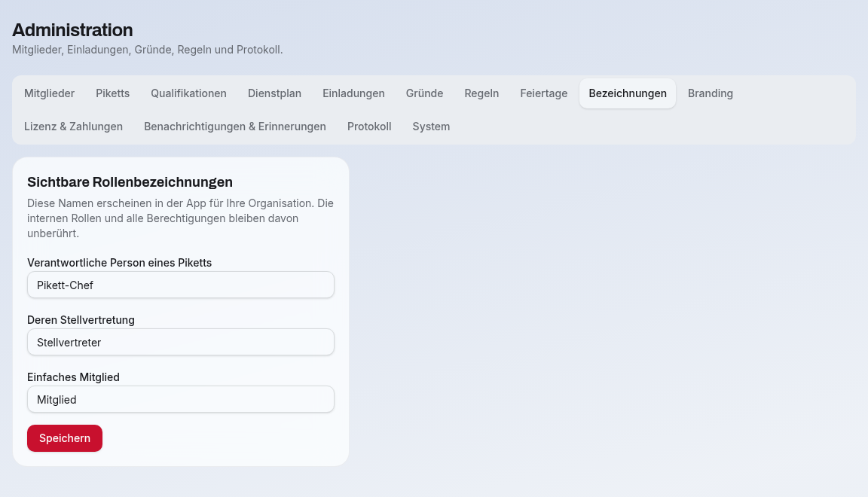Select the active Bezeichnungen tab

click(x=628, y=93)
